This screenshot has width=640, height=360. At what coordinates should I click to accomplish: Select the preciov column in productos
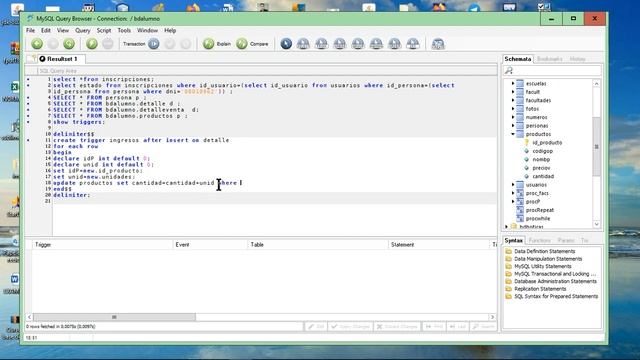541,168
